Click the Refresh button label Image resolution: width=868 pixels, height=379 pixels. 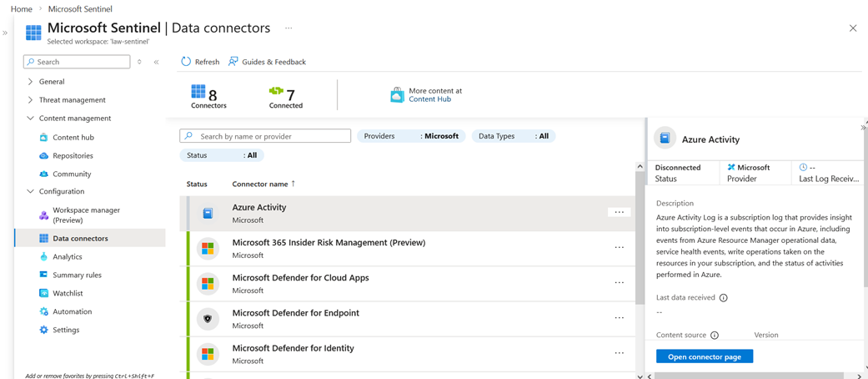(207, 62)
